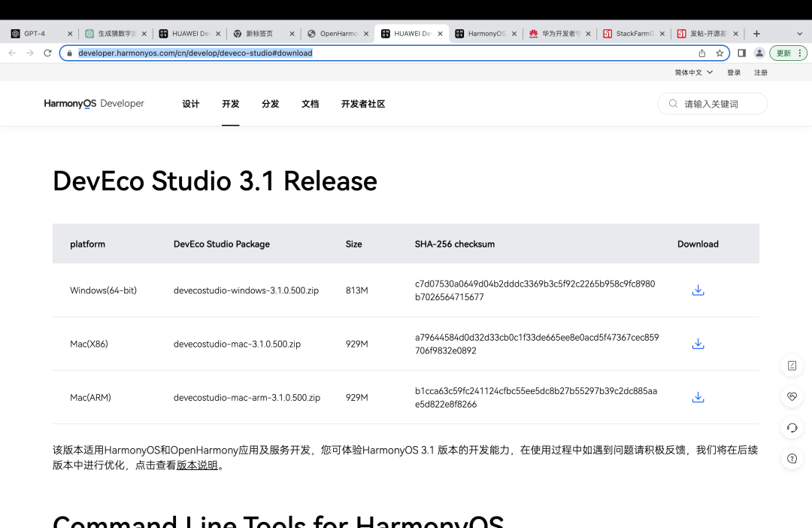Select devecostudio-windows-3.1.0.500.zip package name
Viewport: 812px width, 528px height.
246,290
